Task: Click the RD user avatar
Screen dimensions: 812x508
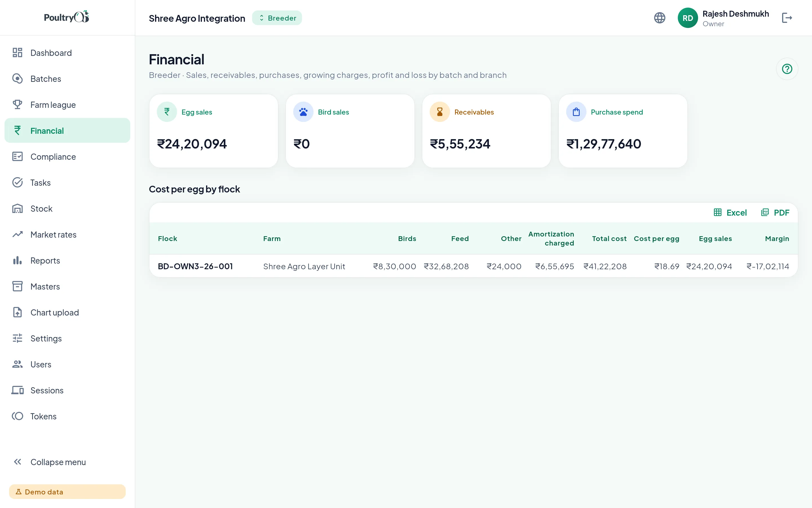Action: point(687,18)
